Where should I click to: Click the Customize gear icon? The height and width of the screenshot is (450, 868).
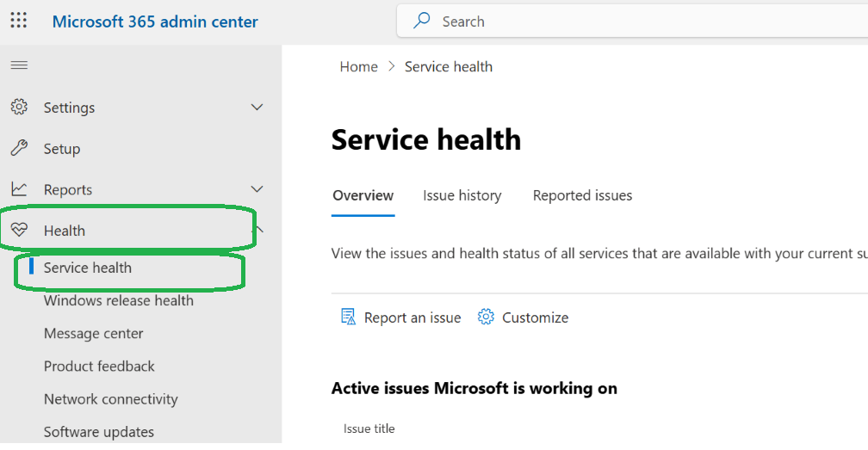486,317
